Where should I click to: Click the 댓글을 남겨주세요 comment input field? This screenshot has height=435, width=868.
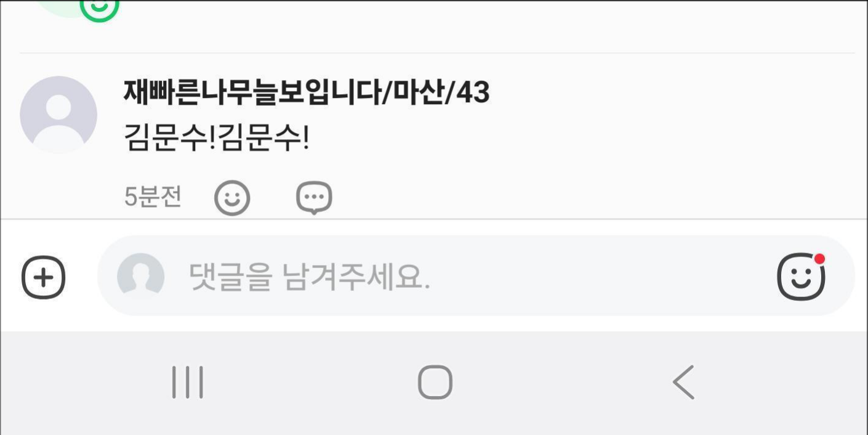pyautogui.click(x=476, y=275)
